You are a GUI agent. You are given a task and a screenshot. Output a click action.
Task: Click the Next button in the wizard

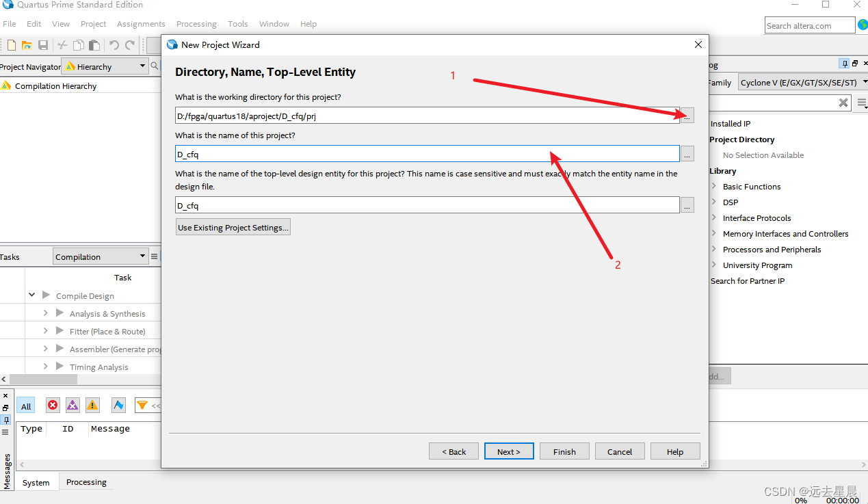[x=509, y=451]
